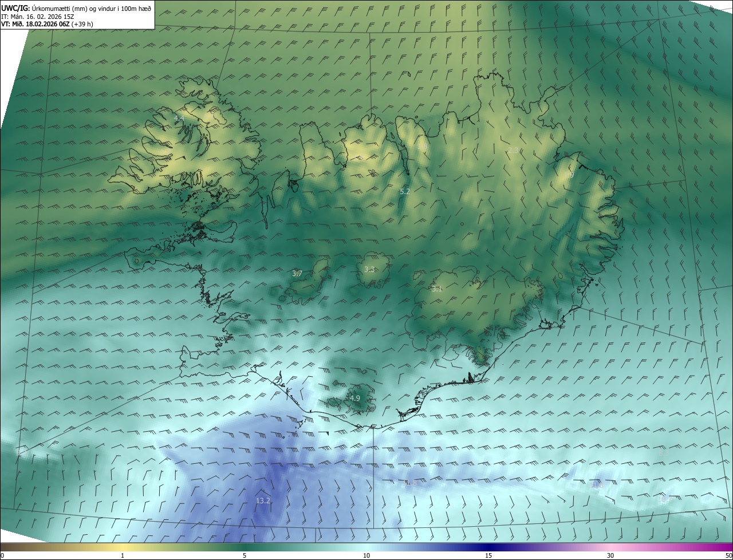Click the precipitation value 3.1 on the map

(437, 289)
